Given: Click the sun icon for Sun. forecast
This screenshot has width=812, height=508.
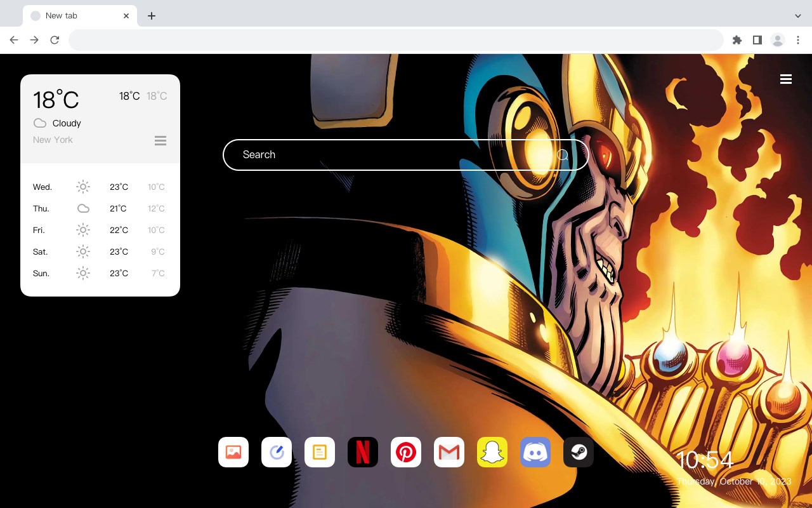Looking at the screenshot, I should coord(83,273).
